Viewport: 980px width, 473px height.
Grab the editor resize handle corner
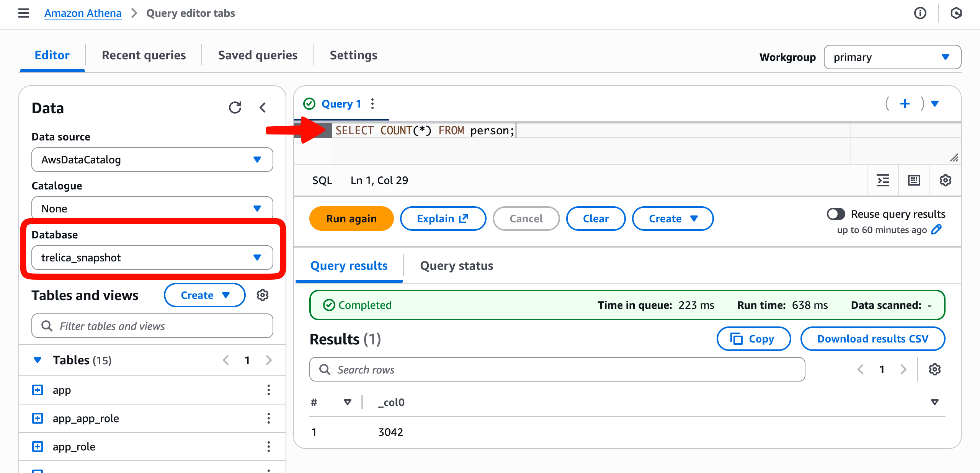click(954, 158)
